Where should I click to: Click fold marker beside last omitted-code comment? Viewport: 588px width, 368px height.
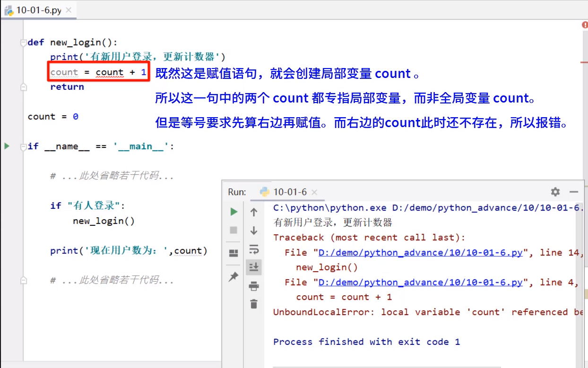tap(23, 281)
